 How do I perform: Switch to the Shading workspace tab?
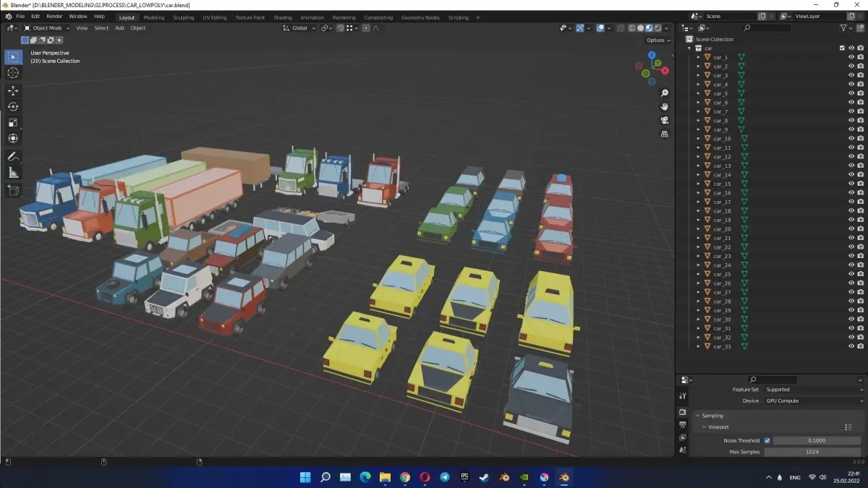(283, 17)
